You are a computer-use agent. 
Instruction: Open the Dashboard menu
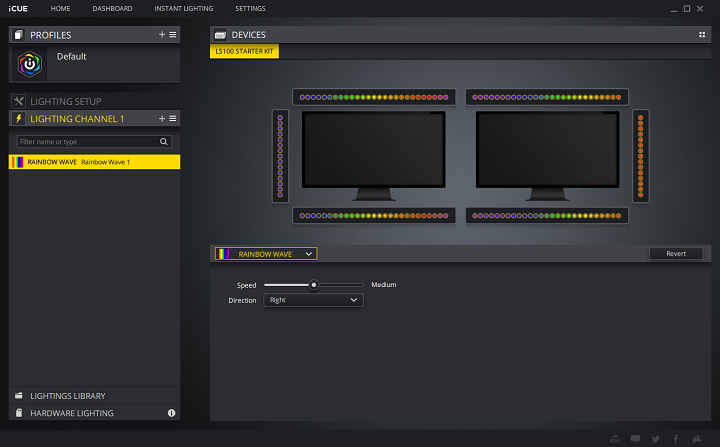coord(112,8)
